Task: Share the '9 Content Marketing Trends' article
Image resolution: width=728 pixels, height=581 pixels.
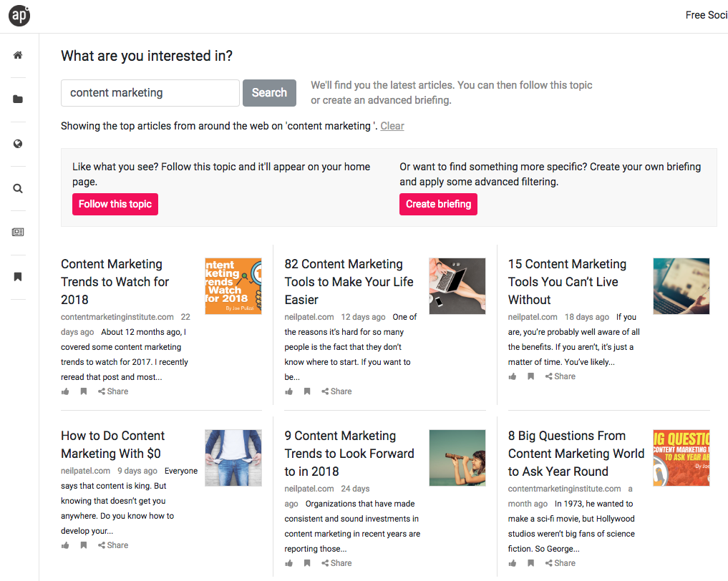Action: coord(336,563)
